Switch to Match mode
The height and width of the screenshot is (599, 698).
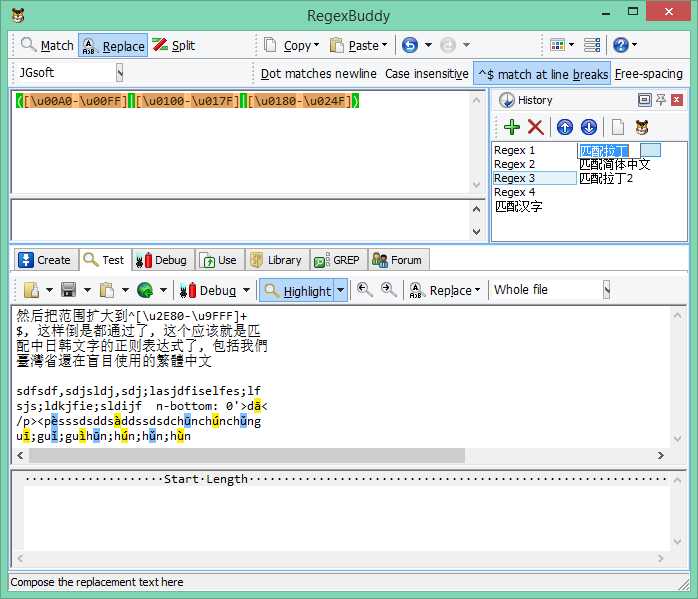click(47, 45)
